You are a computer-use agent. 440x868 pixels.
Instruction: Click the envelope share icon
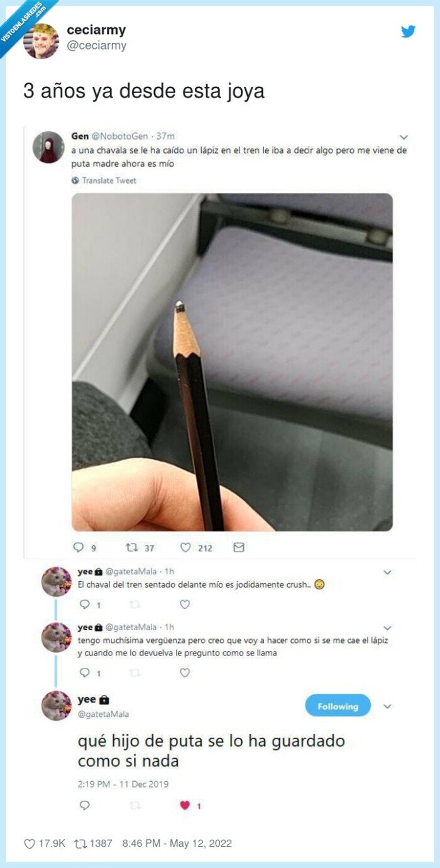(x=239, y=548)
